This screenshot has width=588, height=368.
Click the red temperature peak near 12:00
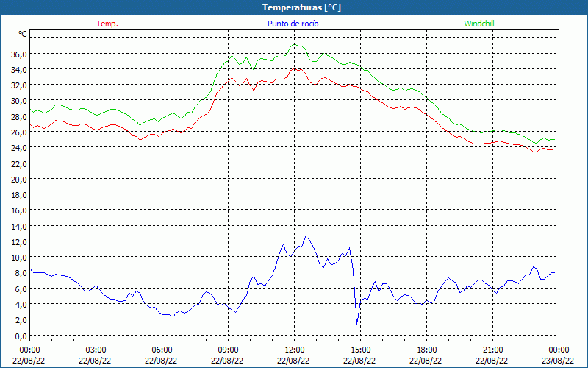pyautogui.click(x=295, y=69)
